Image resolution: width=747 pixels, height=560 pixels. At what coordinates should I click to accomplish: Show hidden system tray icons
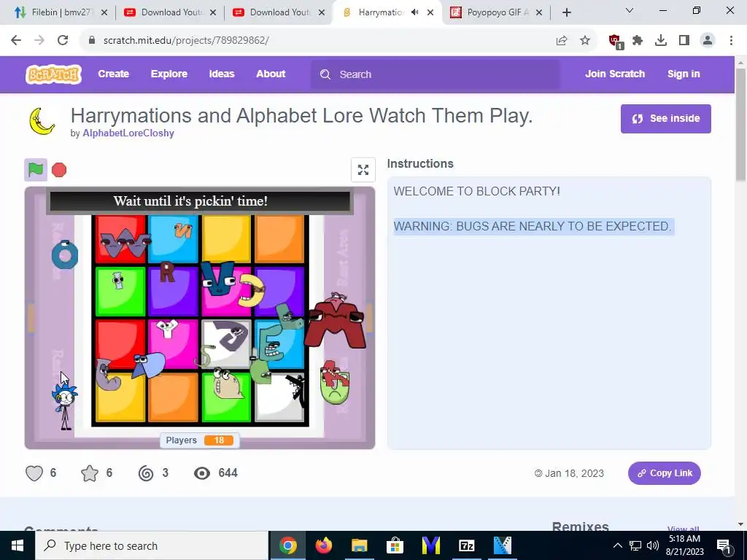617,545
